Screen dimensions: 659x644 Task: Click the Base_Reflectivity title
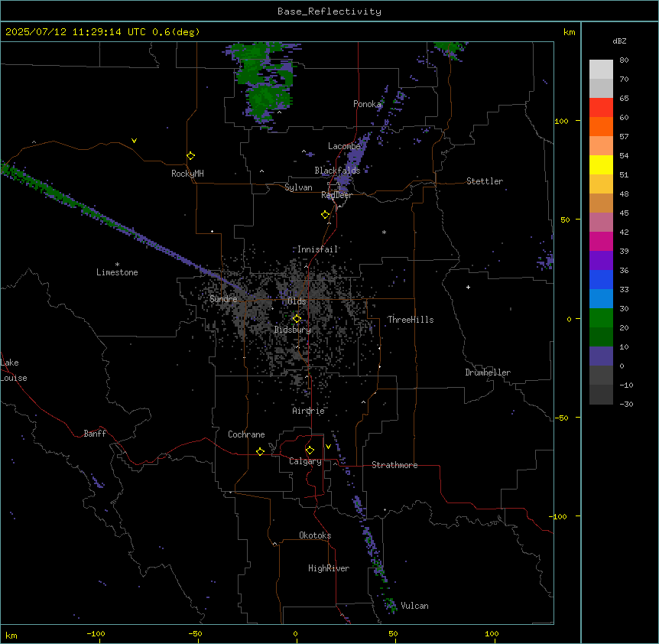click(329, 11)
